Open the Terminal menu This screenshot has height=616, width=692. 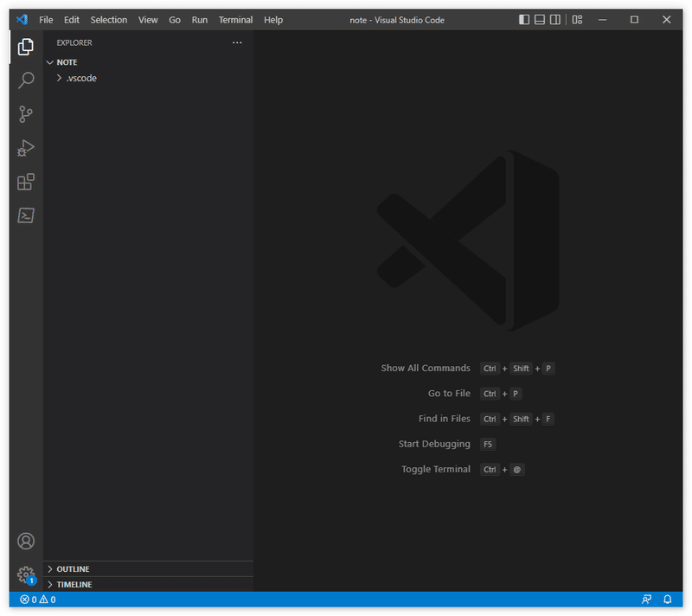pos(235,20)
